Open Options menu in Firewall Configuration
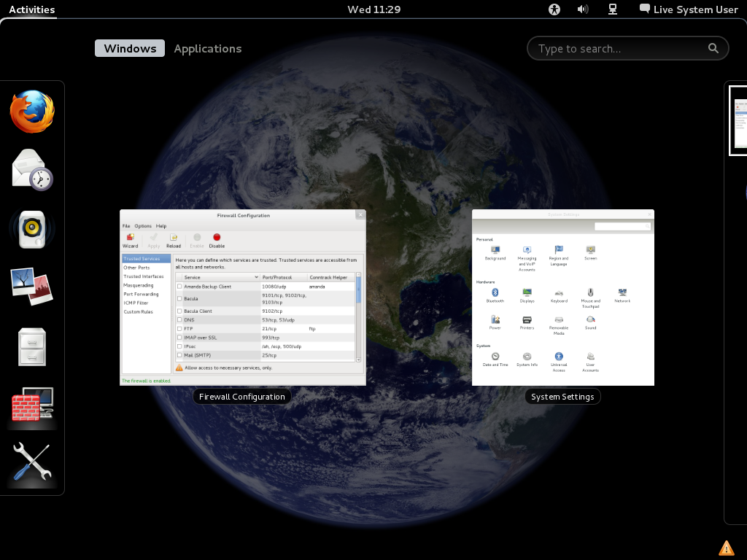Viewport: 747px width, 560px height. click(143, 226)
